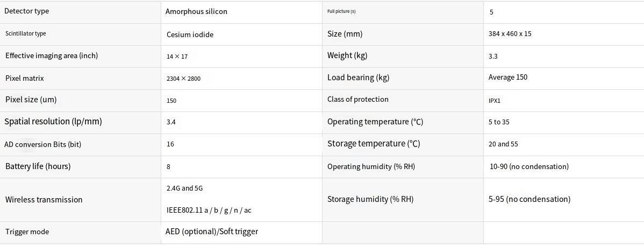The height and width of the screenshot is (245, 644).
Task: Click the "AED (optional)/Soft trigger" value
Action: click(x=212, y=232)
